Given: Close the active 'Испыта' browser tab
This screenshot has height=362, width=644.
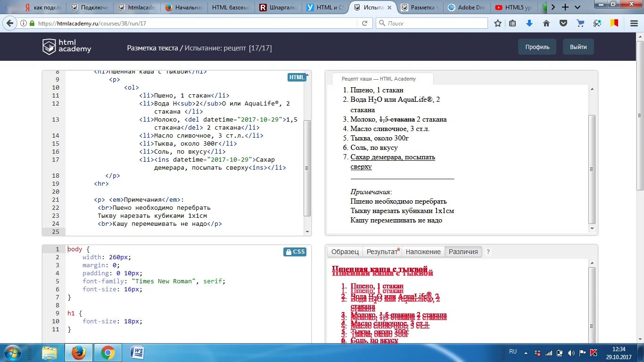Looking at the screenshot, I should point(390,8).
